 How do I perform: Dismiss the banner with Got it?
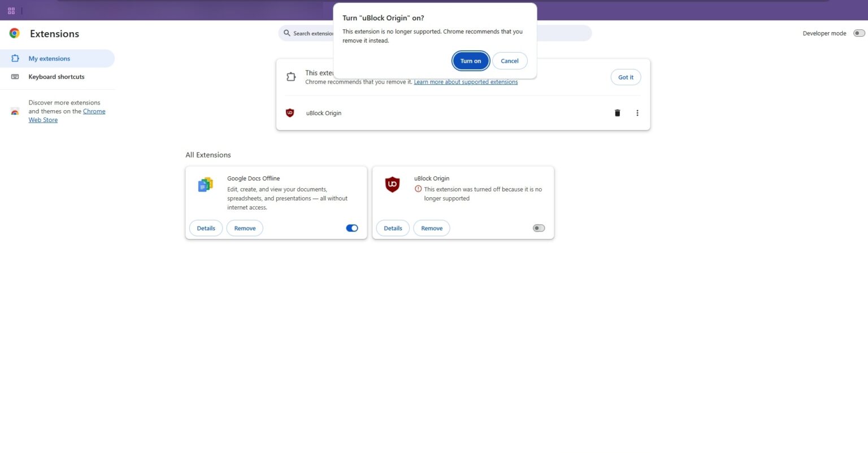pos(626,77)
